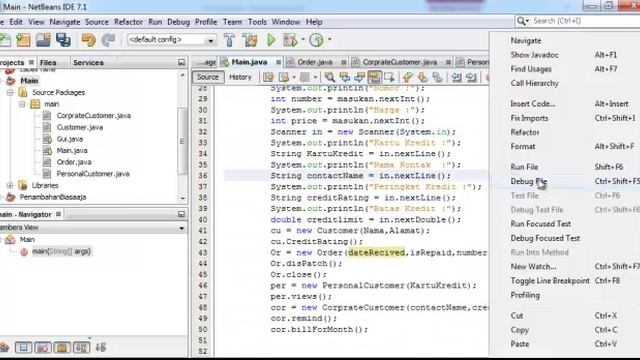Click the editor Find Selection magnifier icon
Image resolution: width=640 pixels, height=360 pixels.
coord(329,77)
